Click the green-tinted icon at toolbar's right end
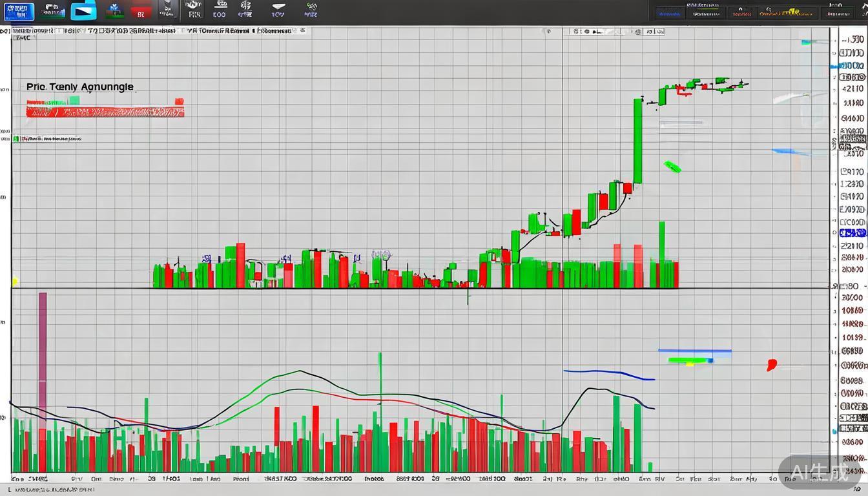Screen dimensions: 868x496 (311, 10)
